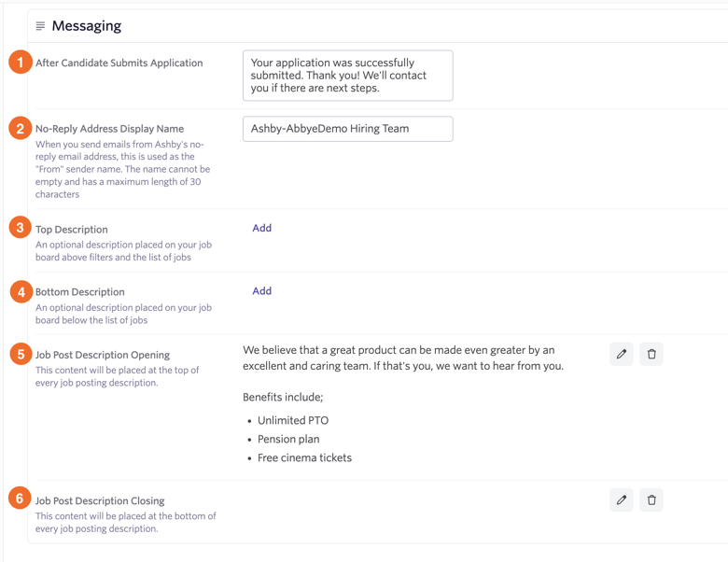Viewport: 728px width, 562px height.
Task: Select the Messaging heading text
Action: click(87, 25)
